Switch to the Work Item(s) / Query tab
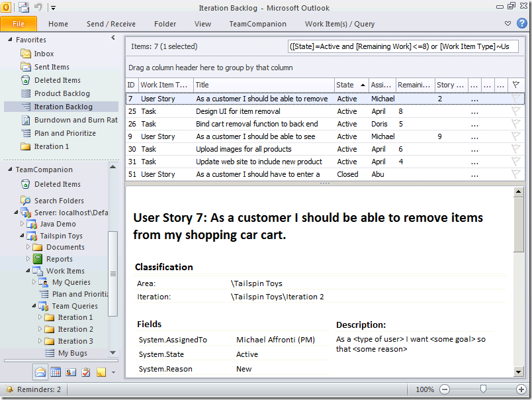Image resolution: width=532 pixels, height=400 pixels. (339, 24)
